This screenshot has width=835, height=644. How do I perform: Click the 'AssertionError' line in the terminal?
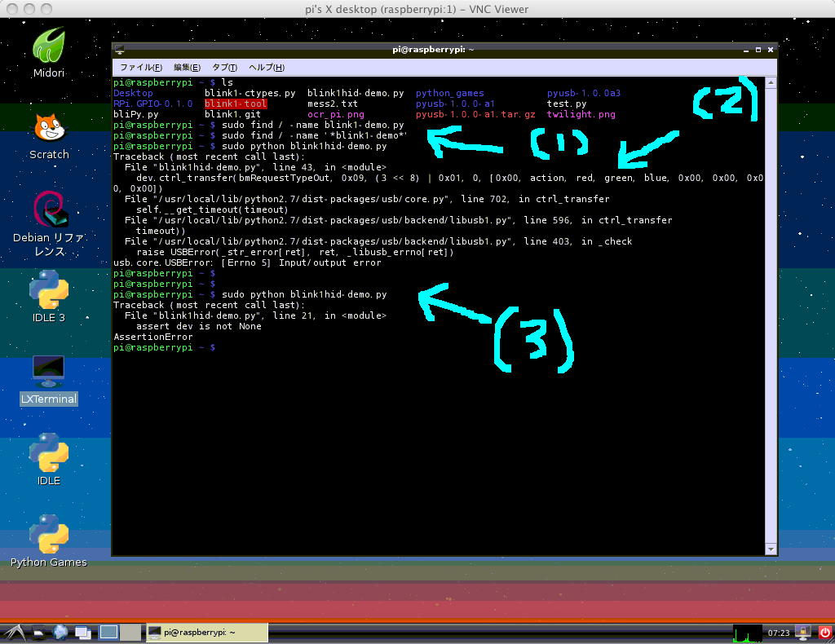click(x=152, y=337)
